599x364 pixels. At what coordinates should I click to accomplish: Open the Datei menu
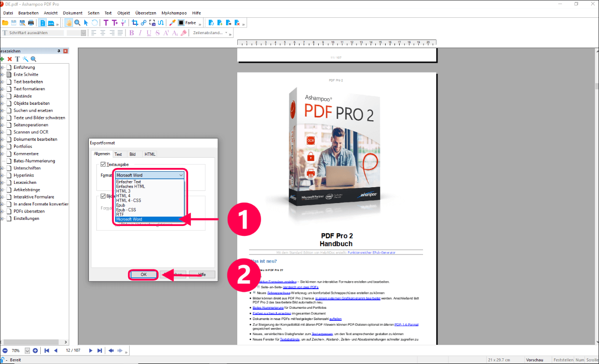pos(8,13)
